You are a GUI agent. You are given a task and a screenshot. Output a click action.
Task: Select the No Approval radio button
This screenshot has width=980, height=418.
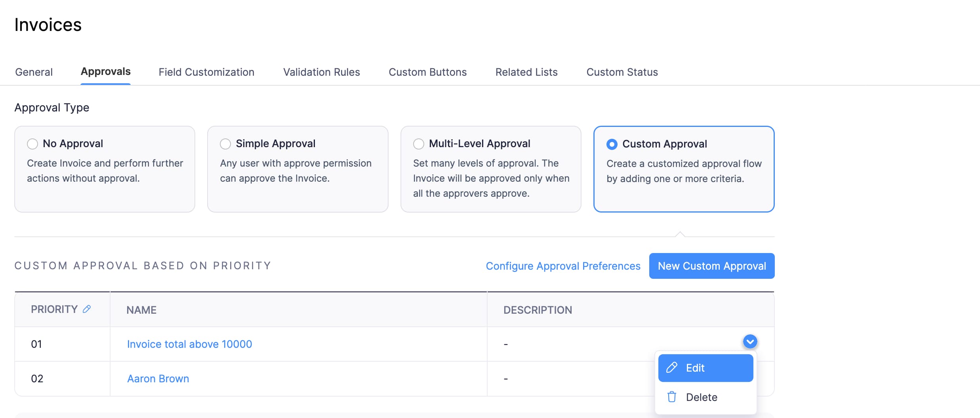tap(32, 144)
